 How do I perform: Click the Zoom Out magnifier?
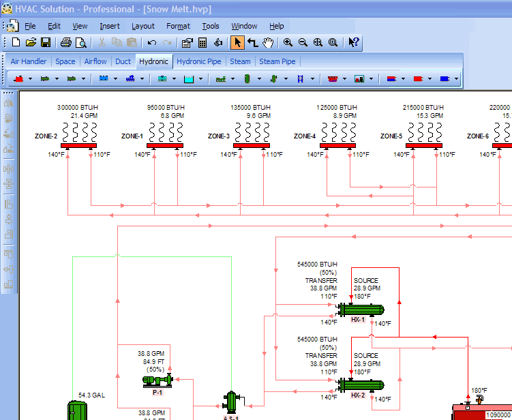tap(303, 42)
